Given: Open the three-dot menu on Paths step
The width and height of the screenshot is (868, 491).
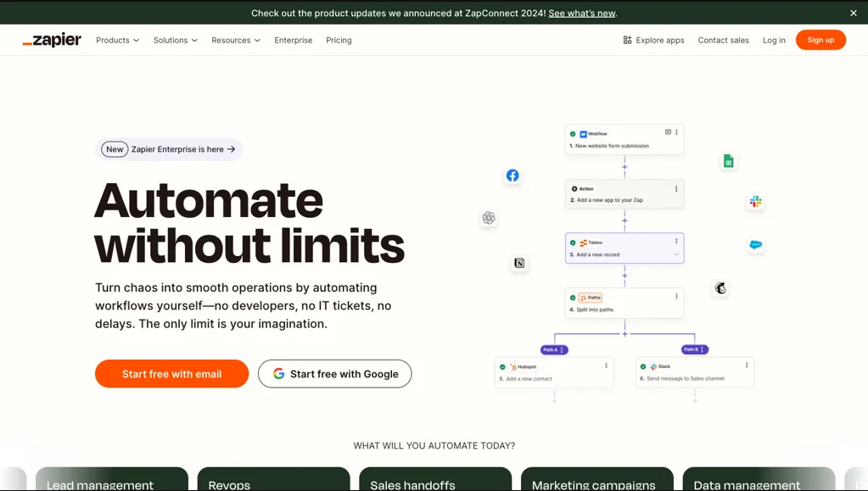Looking at the screenshot, I should pos(676,297).
